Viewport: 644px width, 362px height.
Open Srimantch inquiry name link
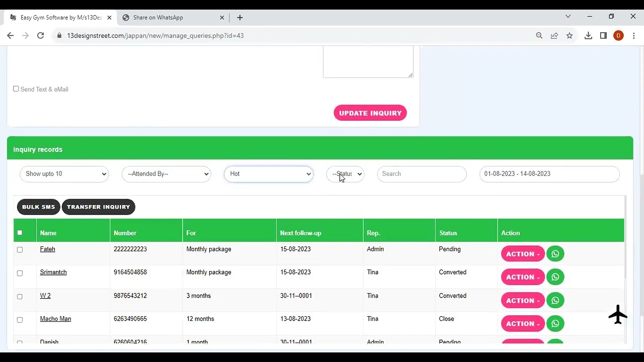[x=53, y=273]
